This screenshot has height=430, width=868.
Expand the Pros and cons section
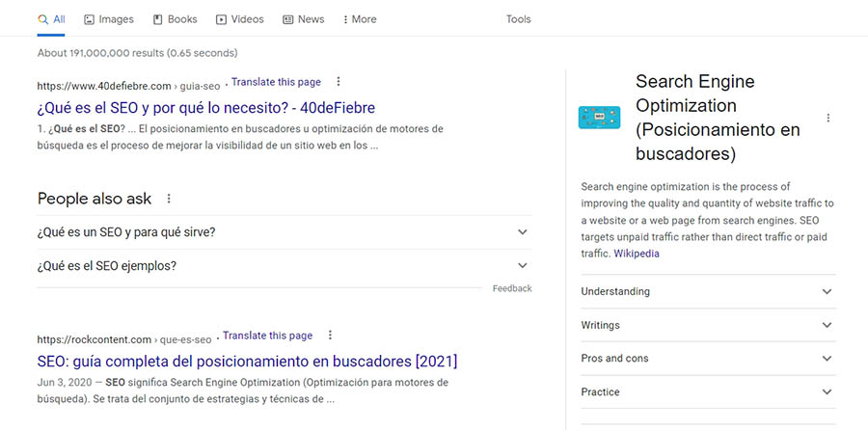click(708, 359)
